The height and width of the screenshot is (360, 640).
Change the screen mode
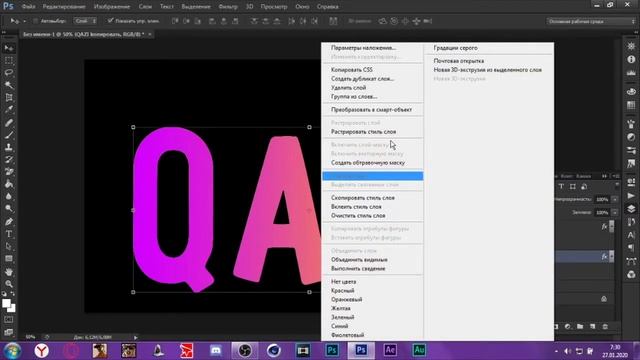[x=9, y=332]
